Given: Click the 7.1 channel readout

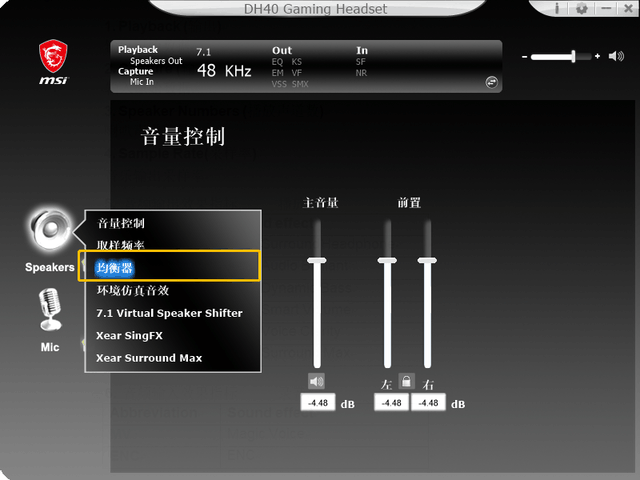Looking at the screenshot, I should point(203,52).
